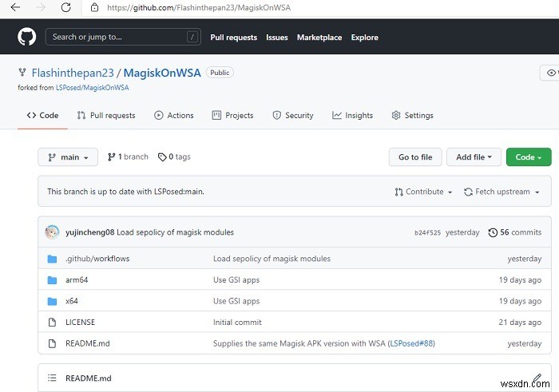Image resolution: width=559 pixels, height=392 pixels.
Task: Click the Go to file button
Action: (x=415, y=157)
